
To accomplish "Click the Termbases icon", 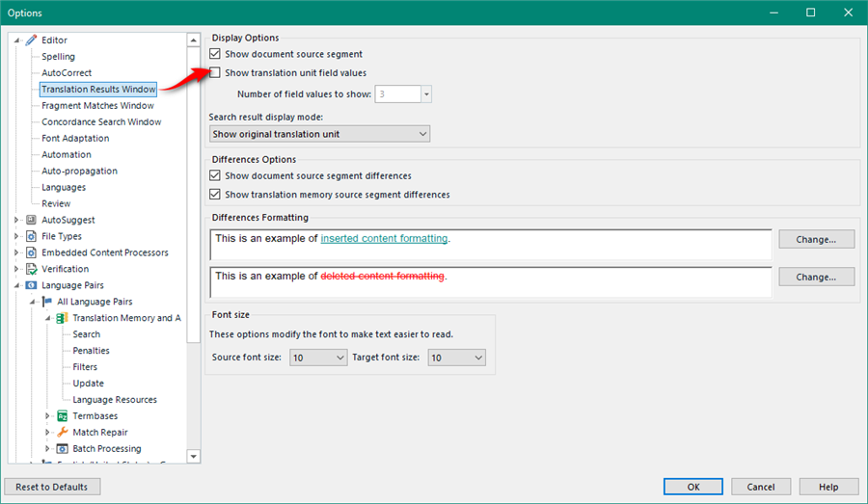I will coord(63,416).
